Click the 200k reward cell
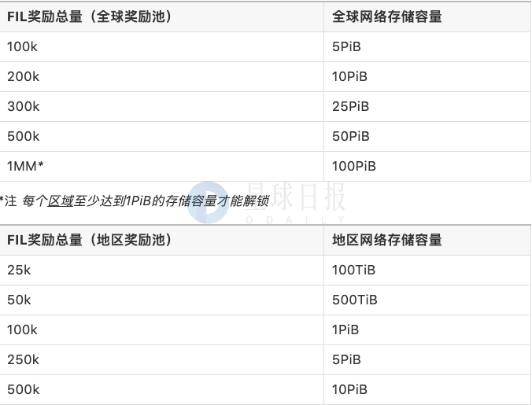The image size is (532, 405). click(x=23, y=76)
